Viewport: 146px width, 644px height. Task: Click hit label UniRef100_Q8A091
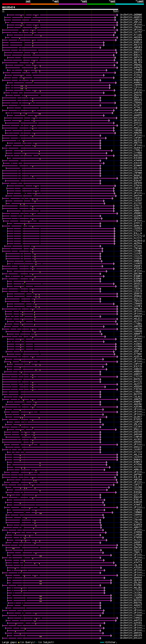click(x=131, y=633)
